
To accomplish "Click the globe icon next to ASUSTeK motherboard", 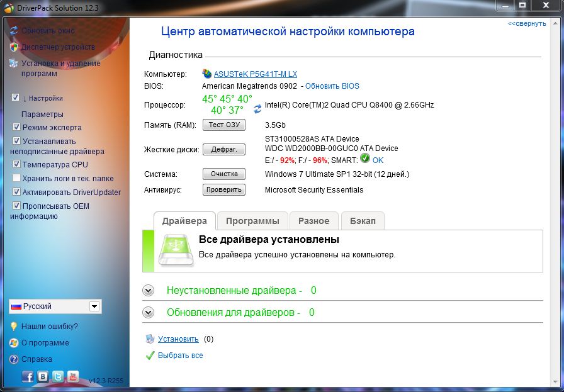I will [207, 74].
